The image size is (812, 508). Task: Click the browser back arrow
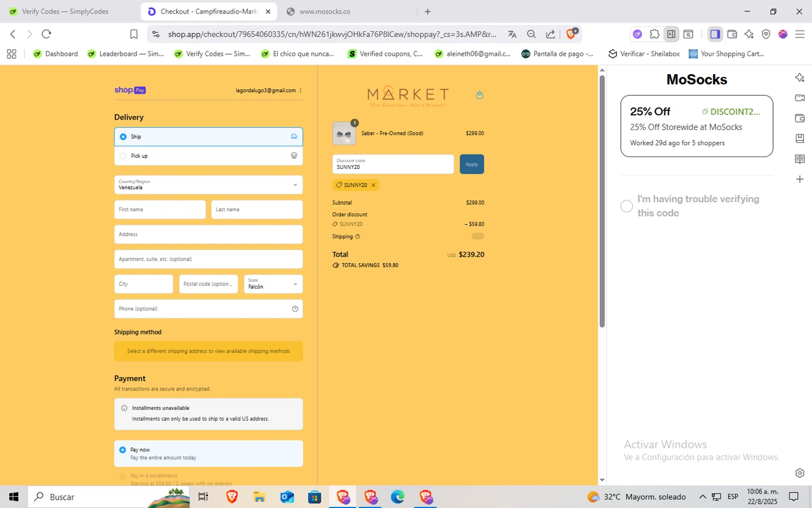(13, 34)
